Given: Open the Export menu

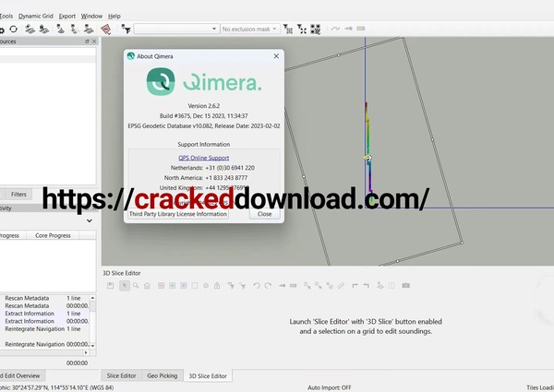Looking at the screenshot, I should [x=67, y=17].
